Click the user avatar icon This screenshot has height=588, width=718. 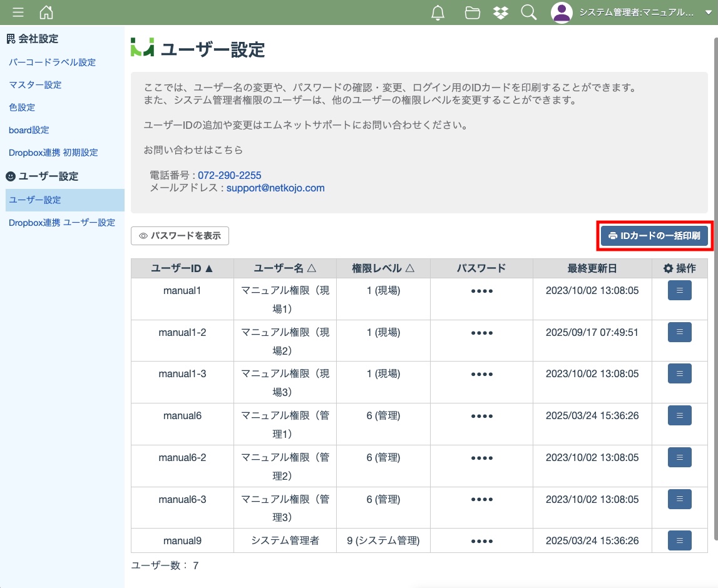[x=562, y=13]
